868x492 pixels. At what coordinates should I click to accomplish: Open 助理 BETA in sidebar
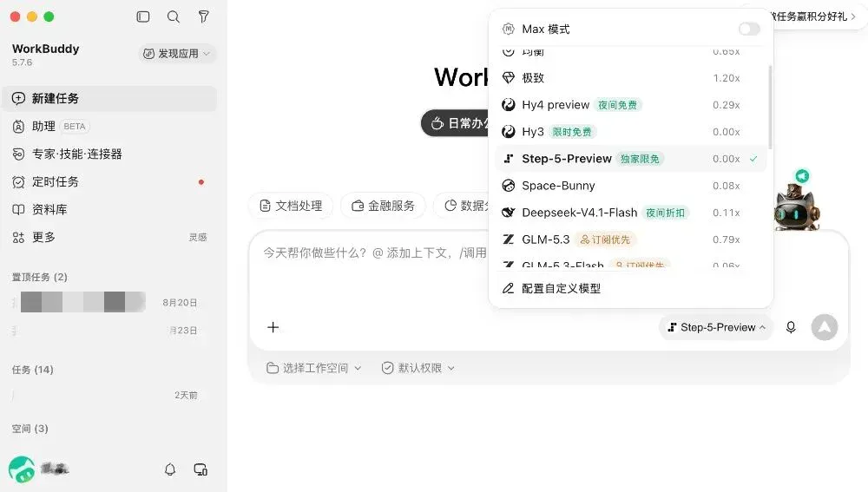[109, 126]
